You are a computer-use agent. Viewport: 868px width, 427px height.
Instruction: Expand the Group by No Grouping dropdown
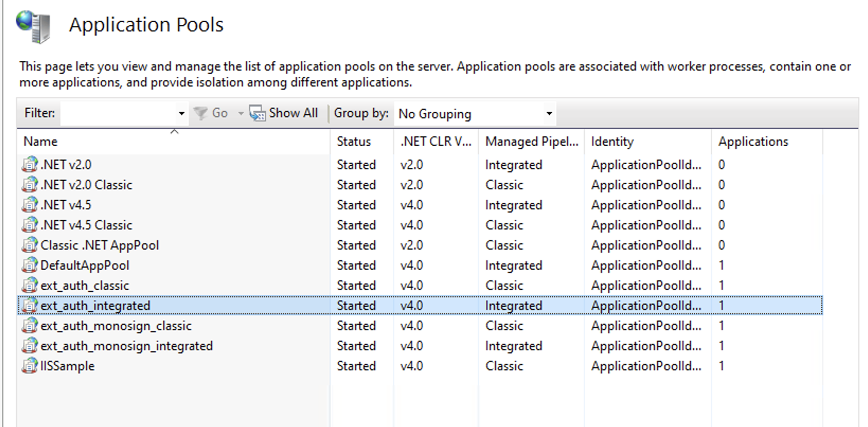pyautogui.click(x=549, y=113)
